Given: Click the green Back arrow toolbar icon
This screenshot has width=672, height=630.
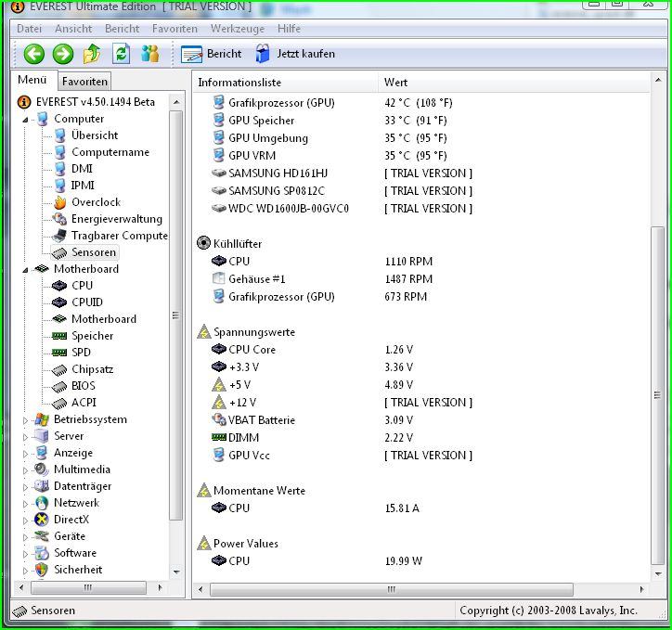Looking at the screenshot, I should point(33,54).
